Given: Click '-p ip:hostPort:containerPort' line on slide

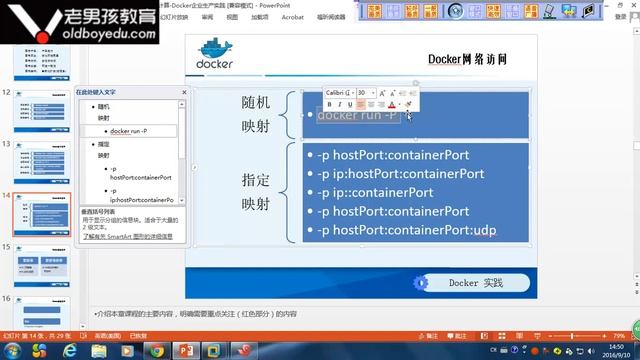Looking at the screenshot, I should [400, 174].
